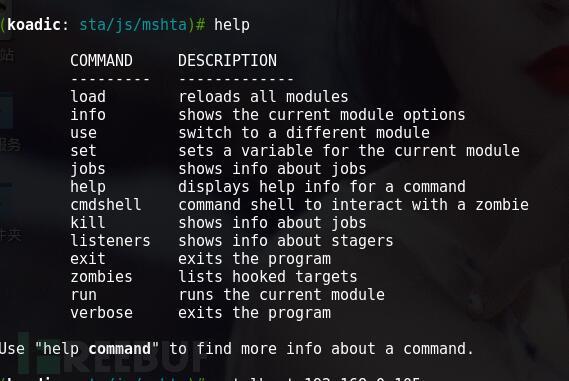Select the 'jobs' command entry

pos(88,169)
